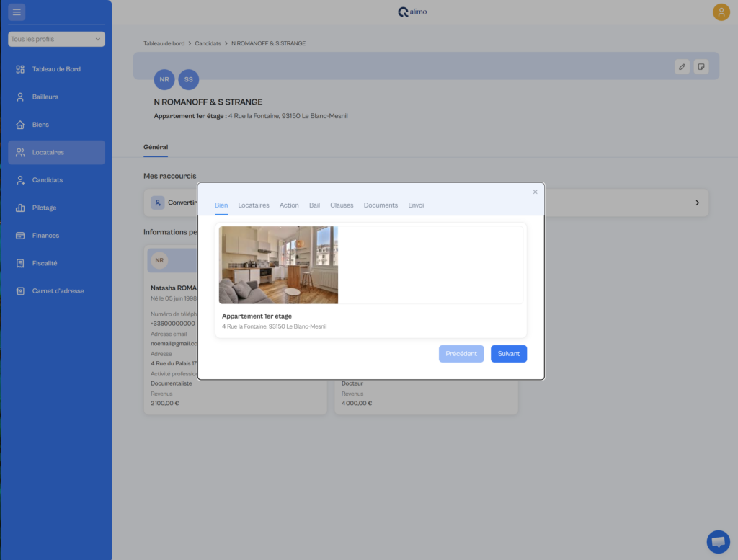The width and height of the screenshot is (738, 560).
Task: Expand the Tous les profils dropdown
Action: pyautogui.click(x=56, y=39)
